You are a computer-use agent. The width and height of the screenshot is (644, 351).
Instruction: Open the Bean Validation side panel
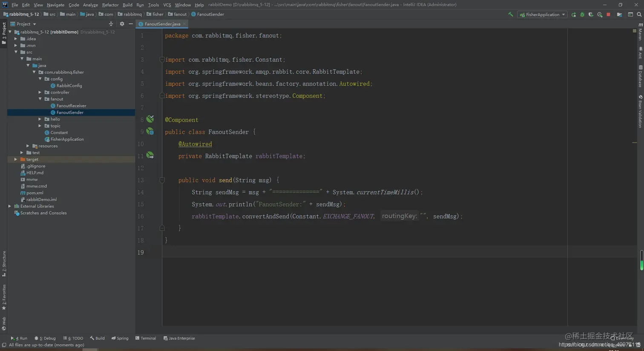click(x=640, y=111)
